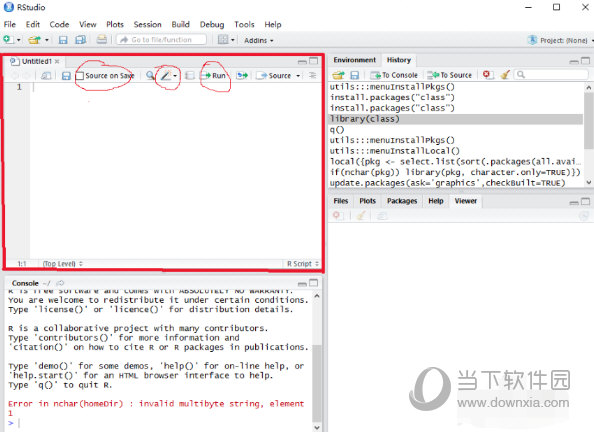Save history disk icon in History pane
The height and width of the screenshot is (432, 594).
click(355, 75)
